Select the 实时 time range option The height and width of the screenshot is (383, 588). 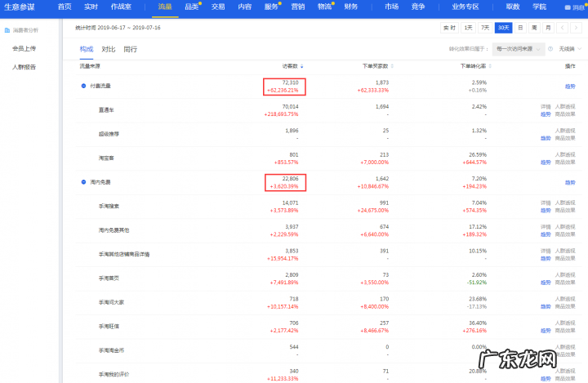click(449, 27)
